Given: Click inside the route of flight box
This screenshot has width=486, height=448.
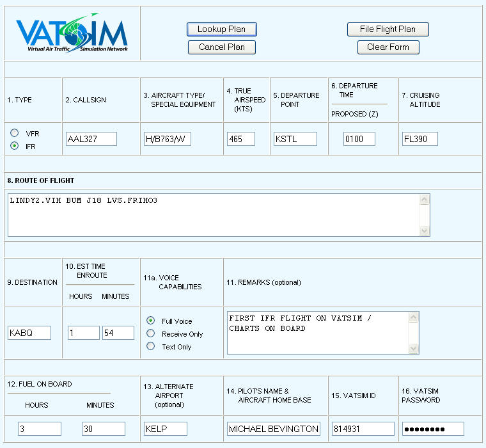Looking at the screenshot, I should 214,214.
